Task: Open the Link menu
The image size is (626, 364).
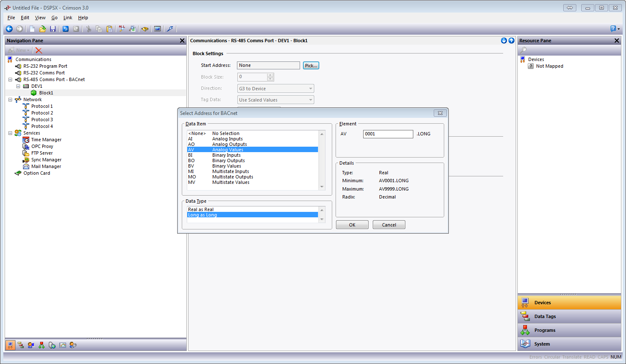Action: pyautogui.click(x=68, y=18)
